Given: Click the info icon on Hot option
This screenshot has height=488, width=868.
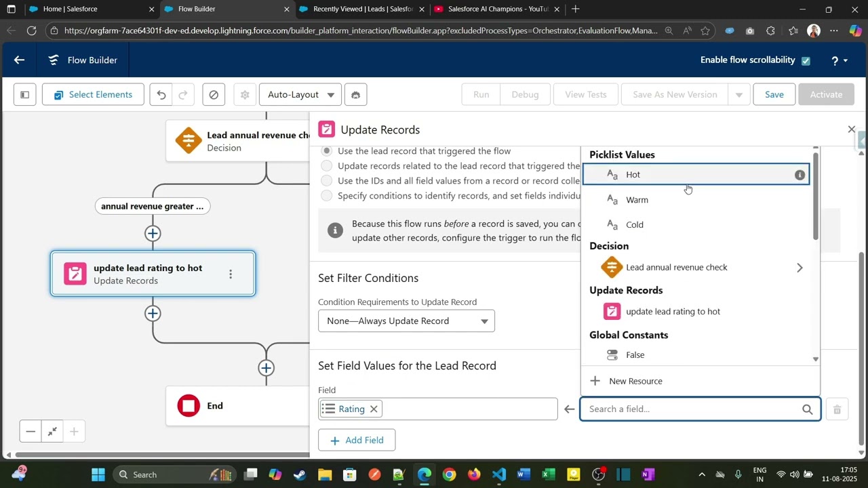Looking at the screenshot, I should click(800, 175).
